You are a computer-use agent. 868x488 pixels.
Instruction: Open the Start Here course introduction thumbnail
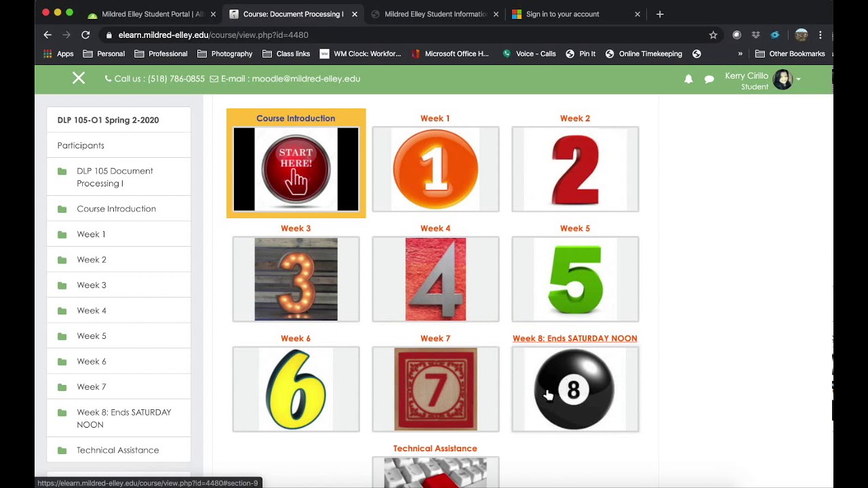[x=296, y=169]
